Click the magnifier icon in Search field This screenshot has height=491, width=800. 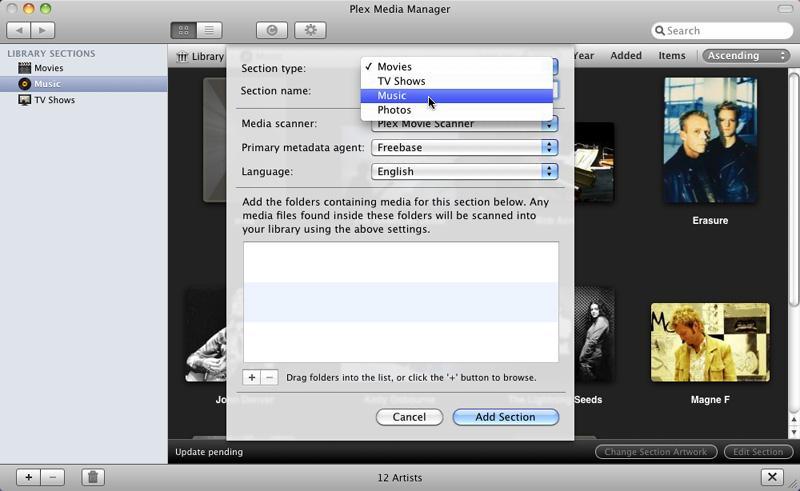(660, 31)
